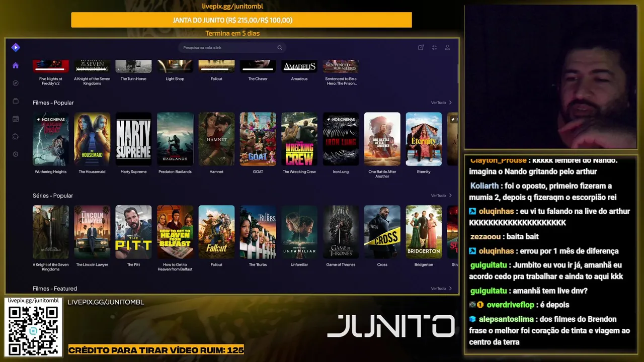Open The Wrecking Crew poster
The height and width of the screenshot is (362, 644).
coord(299,139)
